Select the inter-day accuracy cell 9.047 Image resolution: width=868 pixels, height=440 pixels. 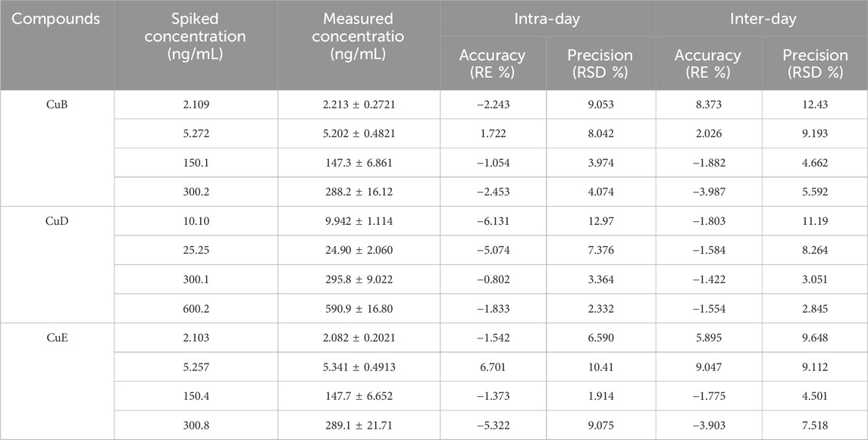click(709, 367)
